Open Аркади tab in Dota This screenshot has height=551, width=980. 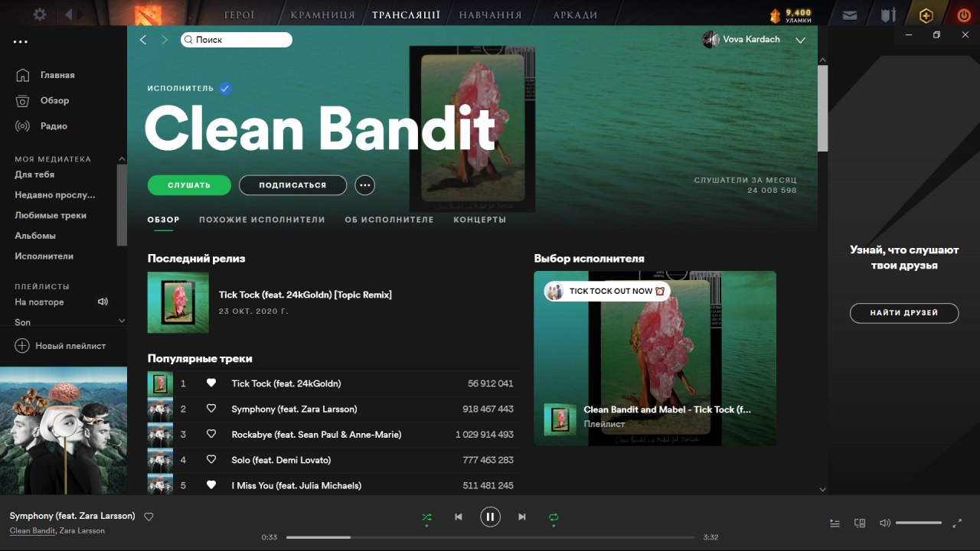[x=574, y=15]
